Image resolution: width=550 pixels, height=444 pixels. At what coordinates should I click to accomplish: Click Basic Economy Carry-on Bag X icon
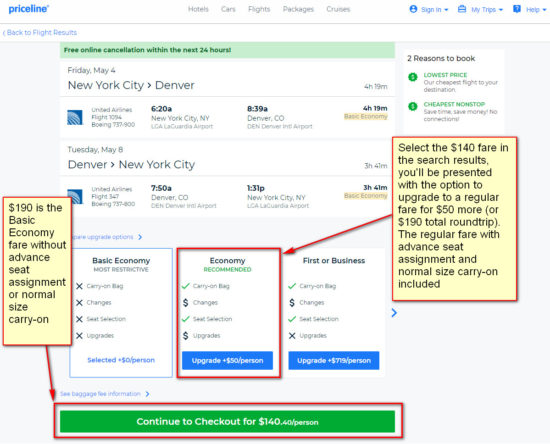pos(79,286)
